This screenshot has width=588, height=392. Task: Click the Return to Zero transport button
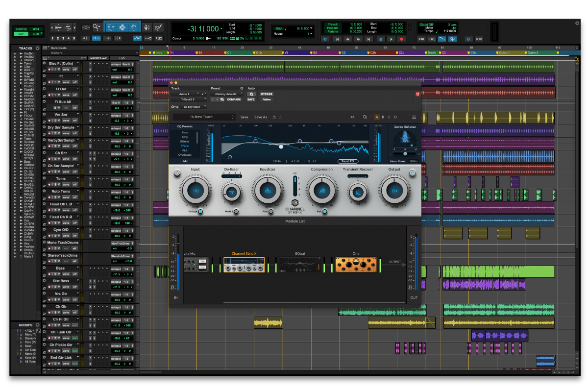pyautogui.click(x=337, y=39)
